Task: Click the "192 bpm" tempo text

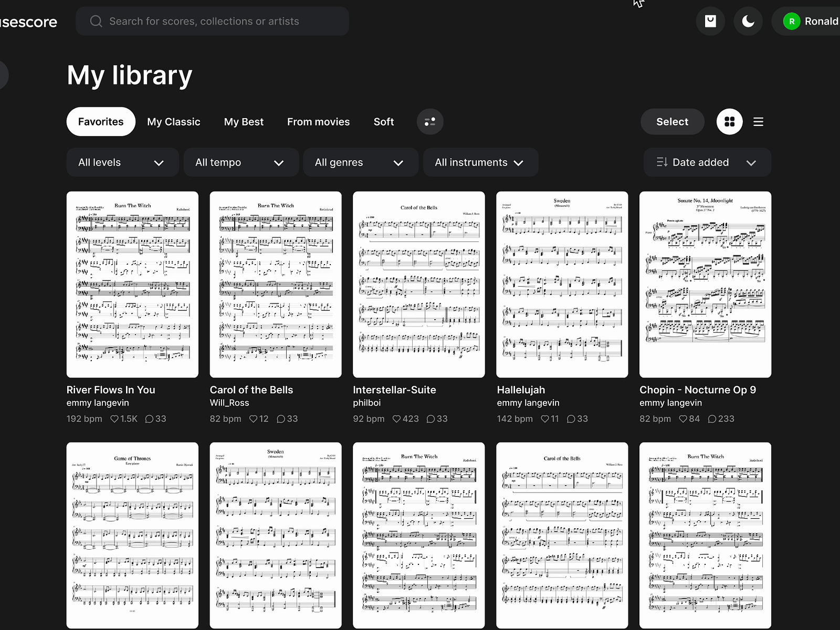Action: pyautogui.click(x=85, y=419)
